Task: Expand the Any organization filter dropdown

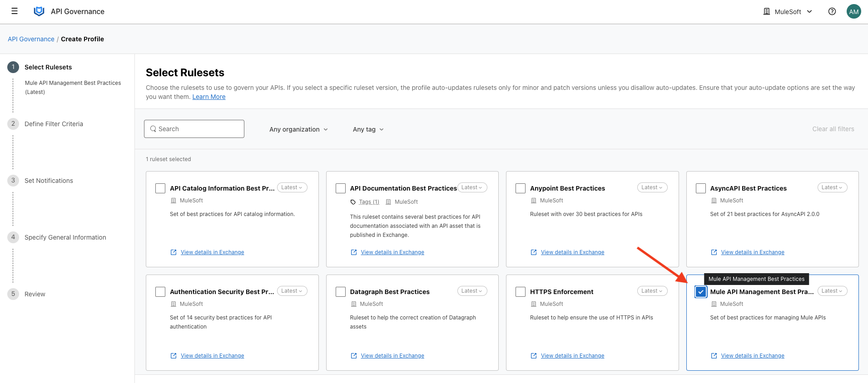Action: point(298,129)
